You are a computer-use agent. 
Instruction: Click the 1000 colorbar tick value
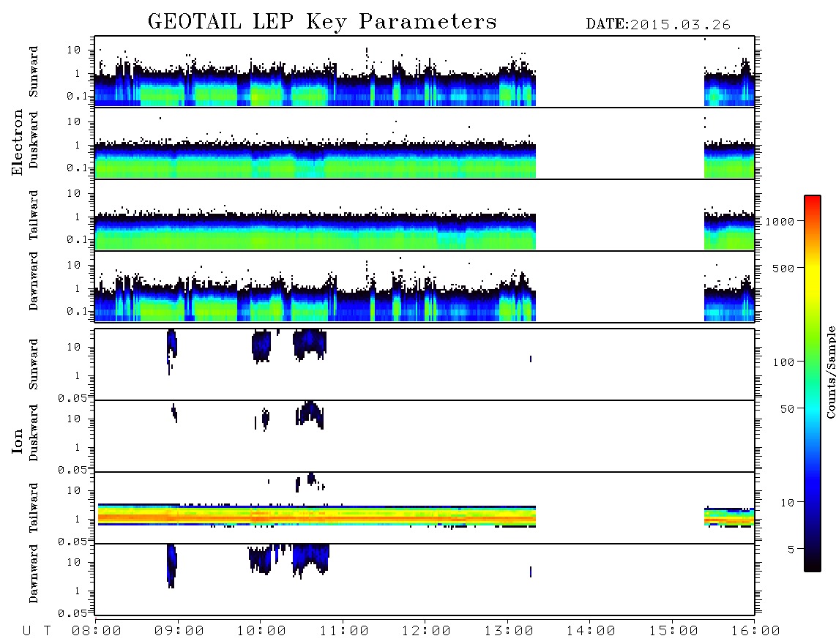click(x=780, y=222)
